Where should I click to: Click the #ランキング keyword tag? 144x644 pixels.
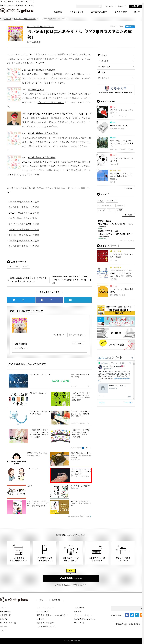pyautogui.click(x=14, y=267)
